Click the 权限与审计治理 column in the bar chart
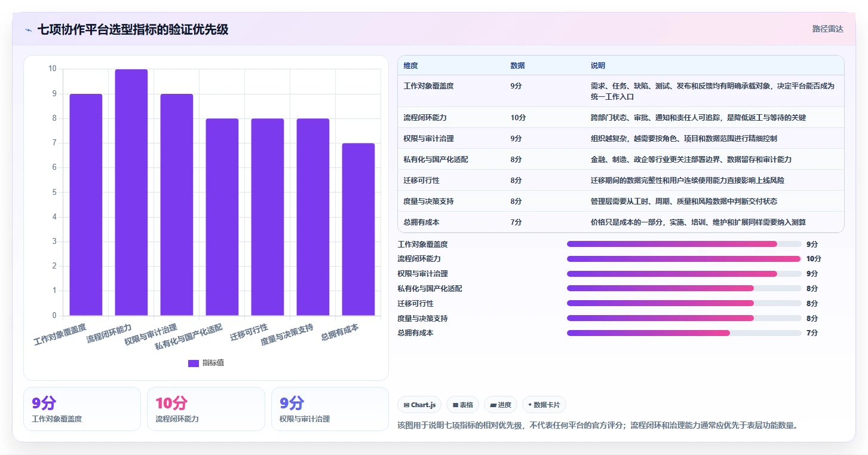 177,204
